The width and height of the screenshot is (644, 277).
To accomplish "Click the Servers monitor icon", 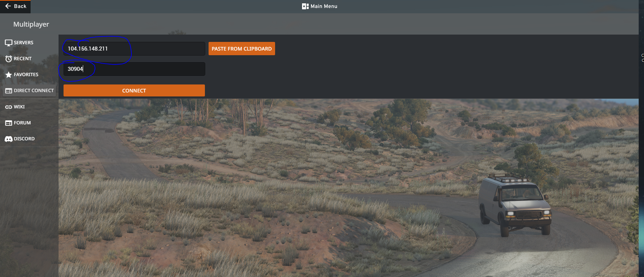I will tap(9, 43).
